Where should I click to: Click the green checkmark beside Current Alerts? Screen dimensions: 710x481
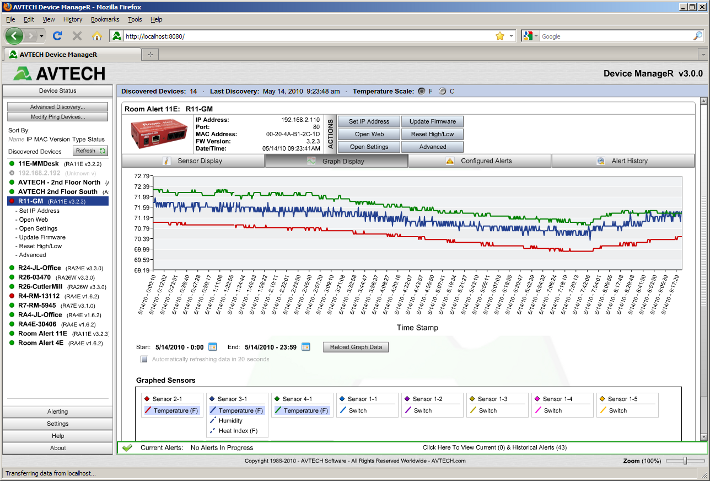(127, 447)
